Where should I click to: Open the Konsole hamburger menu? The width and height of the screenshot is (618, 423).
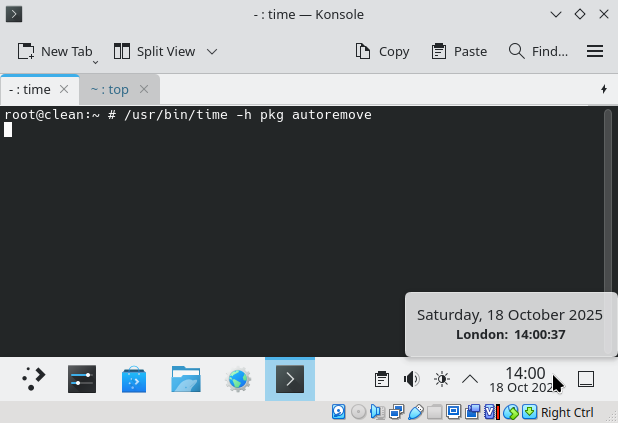tap(595, 51)
